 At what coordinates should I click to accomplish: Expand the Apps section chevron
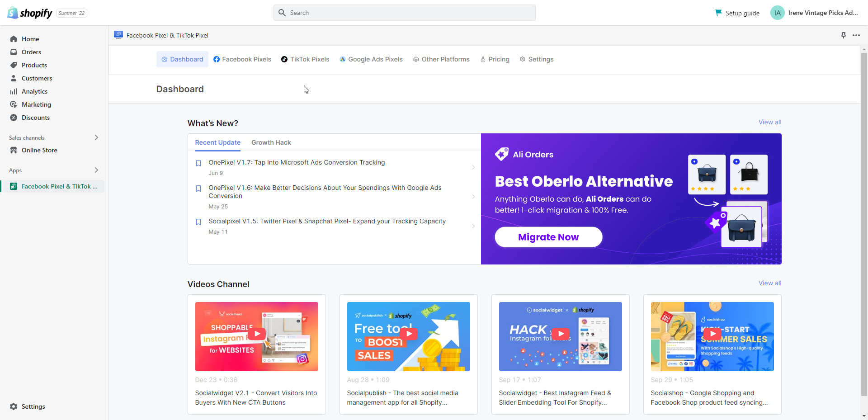96,170
